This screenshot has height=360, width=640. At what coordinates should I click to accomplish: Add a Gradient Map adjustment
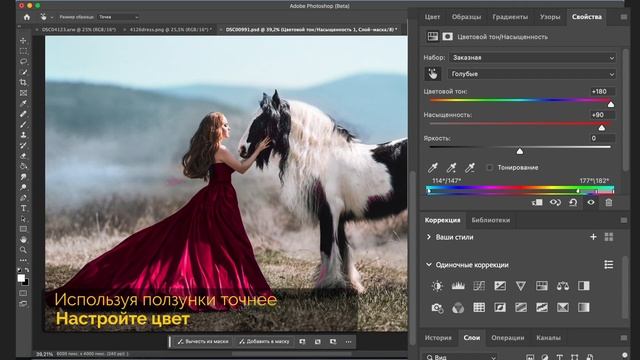[x=583, y=307]
